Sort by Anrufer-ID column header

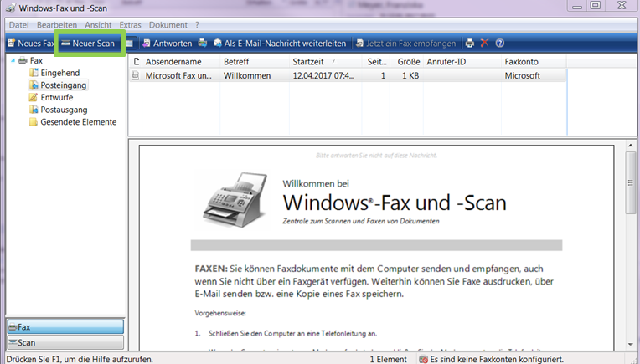click(x=462, y=62)
